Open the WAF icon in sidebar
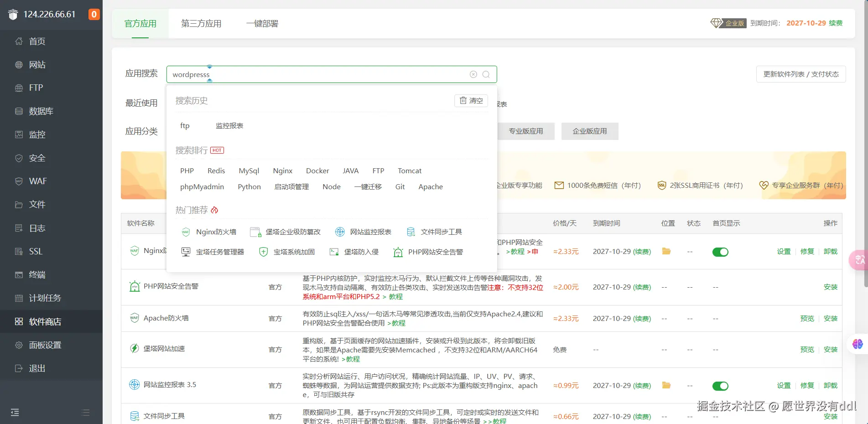 19,181
